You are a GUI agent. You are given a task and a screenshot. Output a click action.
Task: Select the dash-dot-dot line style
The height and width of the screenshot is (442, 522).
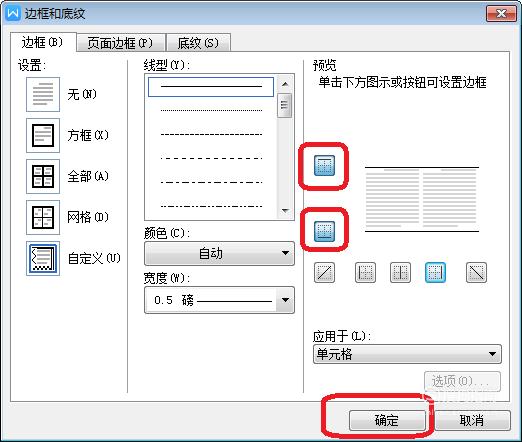click(211, 206)
